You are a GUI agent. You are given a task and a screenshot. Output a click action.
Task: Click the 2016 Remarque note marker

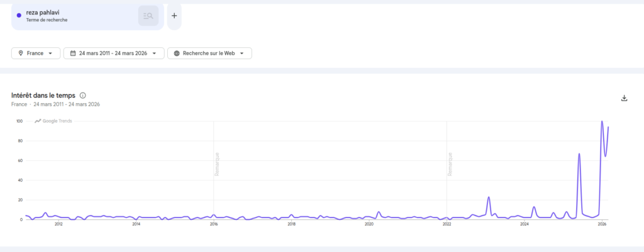[217, 164]
